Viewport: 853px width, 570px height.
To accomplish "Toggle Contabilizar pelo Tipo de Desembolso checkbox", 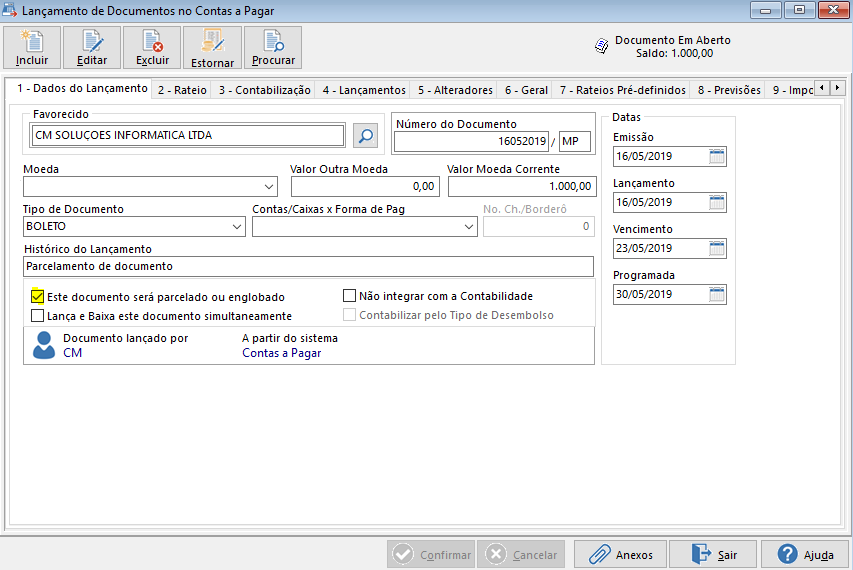I will coord(349,314).
